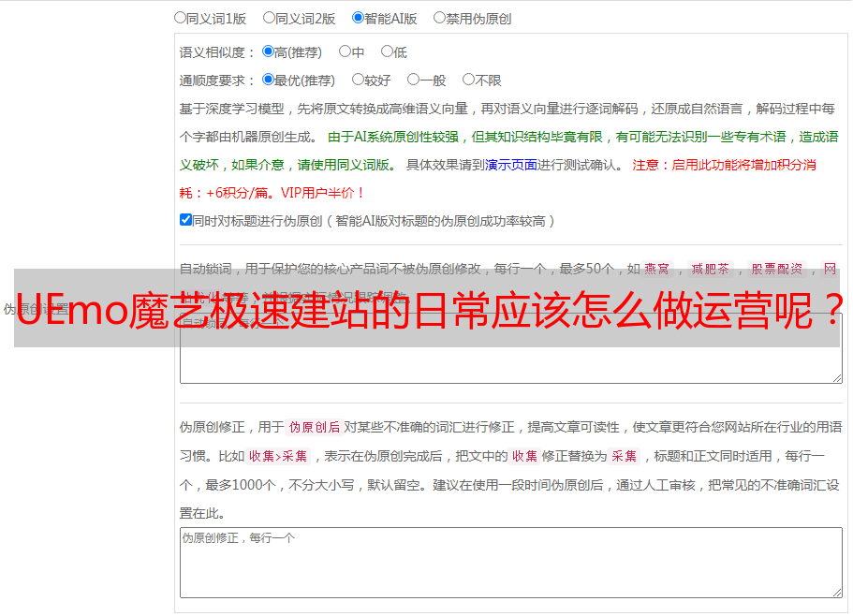The image size is (853, 616).
Task: Set 语义相似度 to 中
Action: click(345, 51)
